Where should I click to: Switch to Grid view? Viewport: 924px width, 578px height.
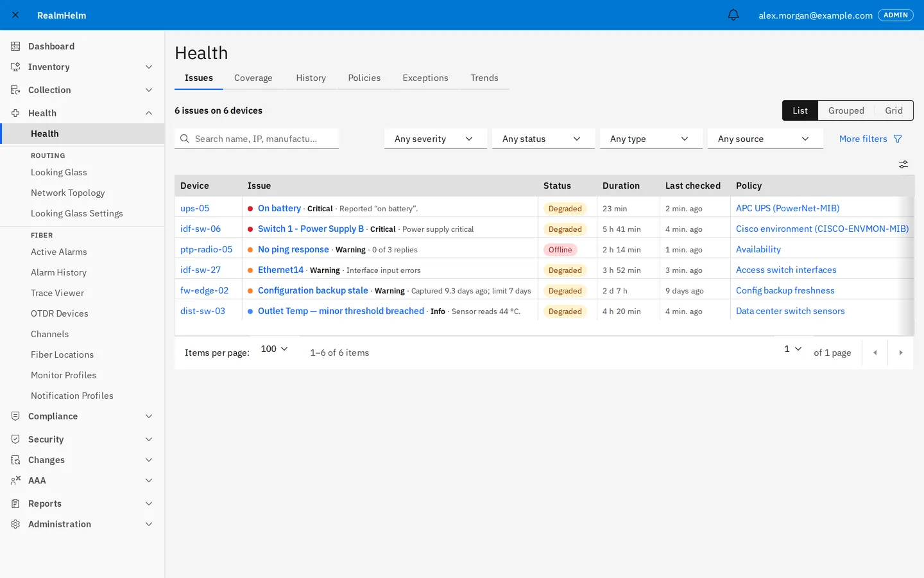tap(894, 110)
